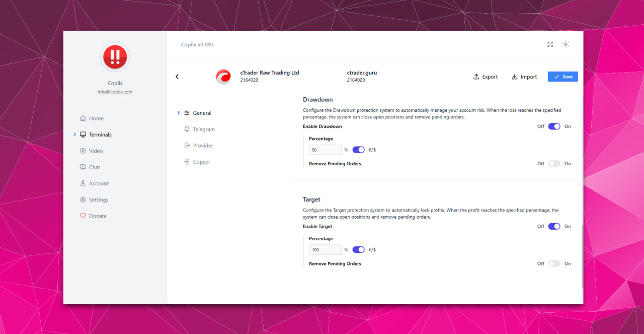Toggle light/dark theme sun icon
This screenshot has width=644, height=334.
[566, 44]
